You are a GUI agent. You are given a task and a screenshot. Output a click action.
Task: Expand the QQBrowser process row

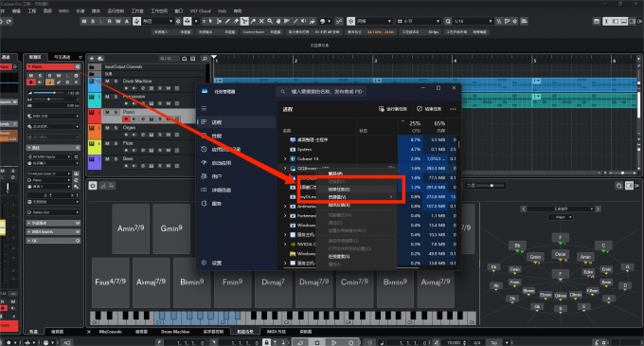[x=285, y=169]
